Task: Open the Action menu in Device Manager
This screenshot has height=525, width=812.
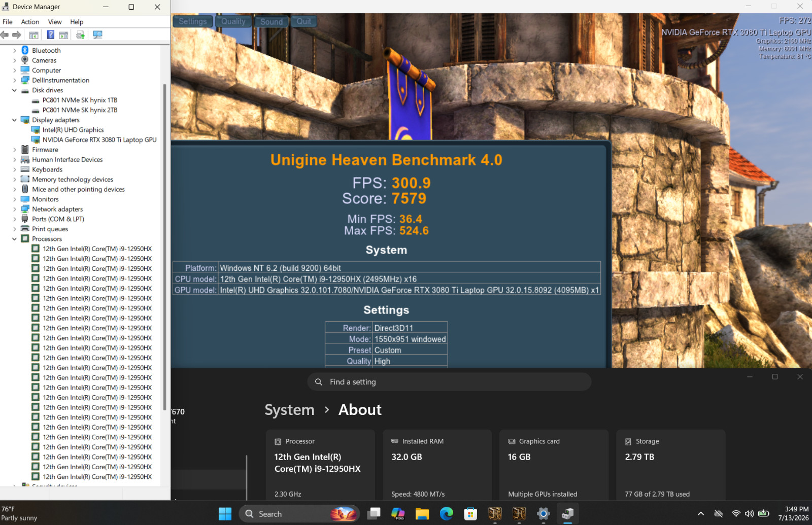Action: point(30,22)
